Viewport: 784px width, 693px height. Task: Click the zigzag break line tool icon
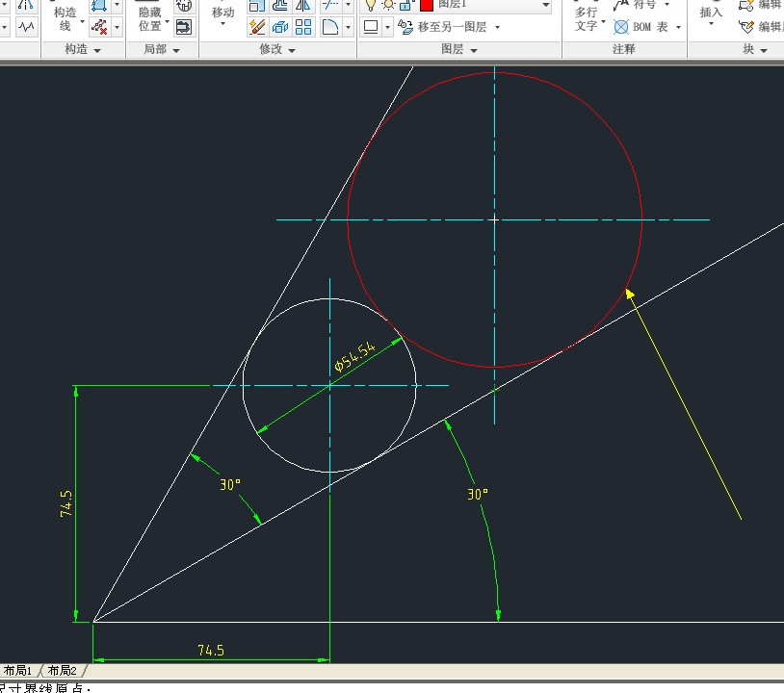(x=26, y=27)
